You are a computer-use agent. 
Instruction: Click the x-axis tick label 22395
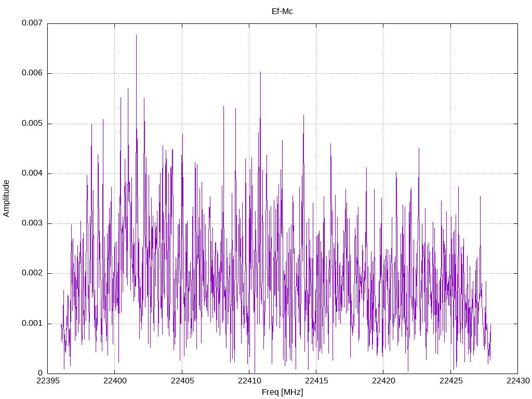pyautogui.click(x=47, y=381)
